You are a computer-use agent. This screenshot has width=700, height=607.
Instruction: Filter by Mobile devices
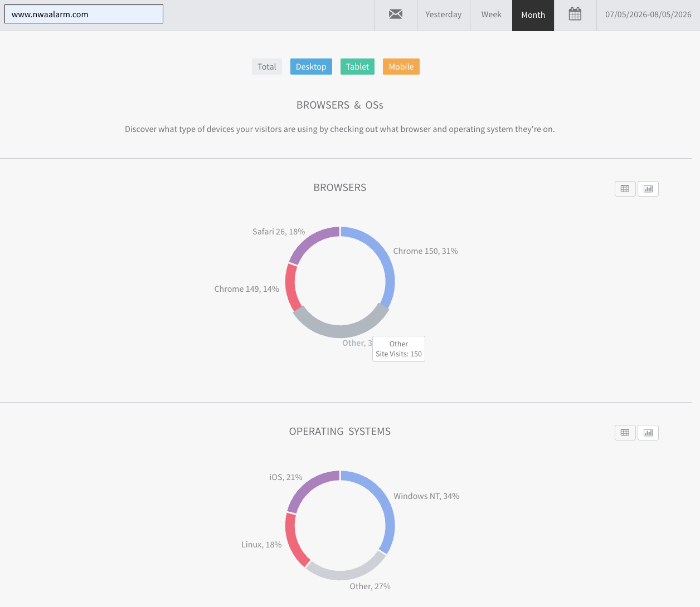coord(401,67)
